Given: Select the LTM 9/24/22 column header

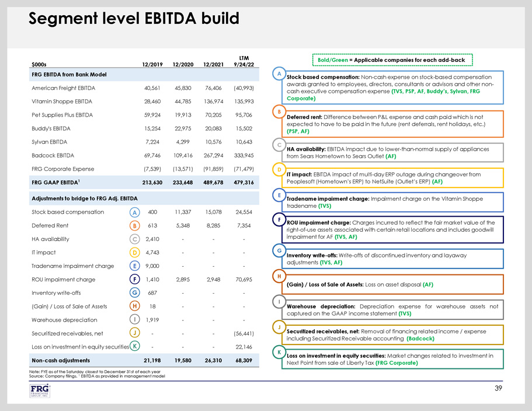Looking at the screenshot, I should 244,61.
